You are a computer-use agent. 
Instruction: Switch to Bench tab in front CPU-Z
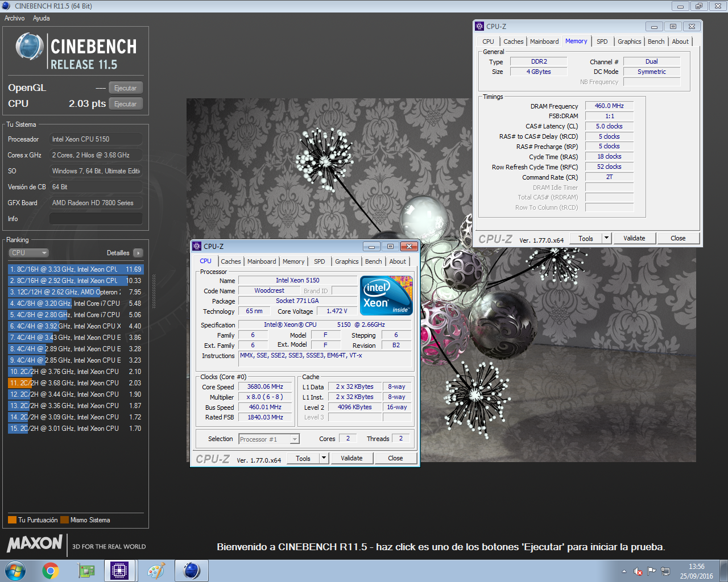click(374, 261)
